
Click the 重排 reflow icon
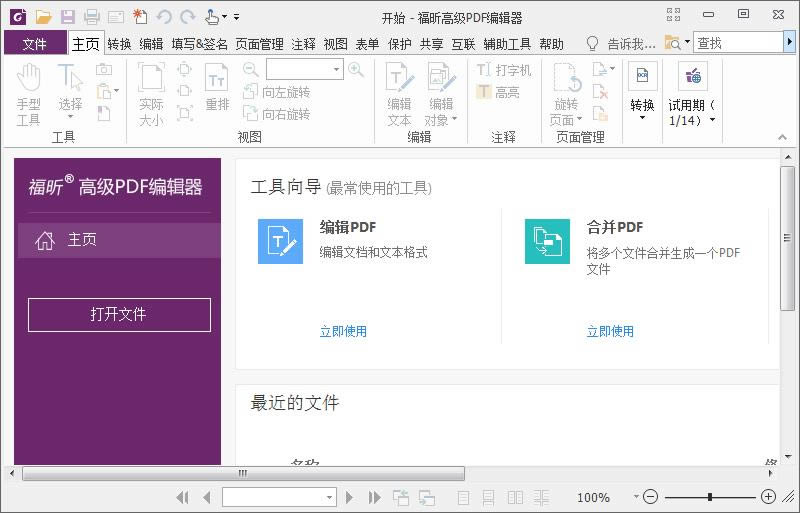pos(217,88)
